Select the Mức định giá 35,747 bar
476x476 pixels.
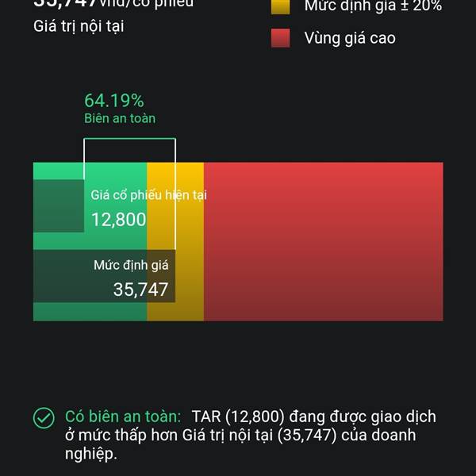[104, 276]
